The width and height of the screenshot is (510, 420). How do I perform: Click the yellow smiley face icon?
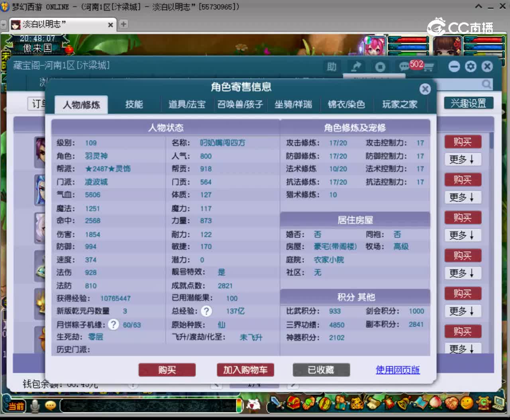(x=467, y=403)
